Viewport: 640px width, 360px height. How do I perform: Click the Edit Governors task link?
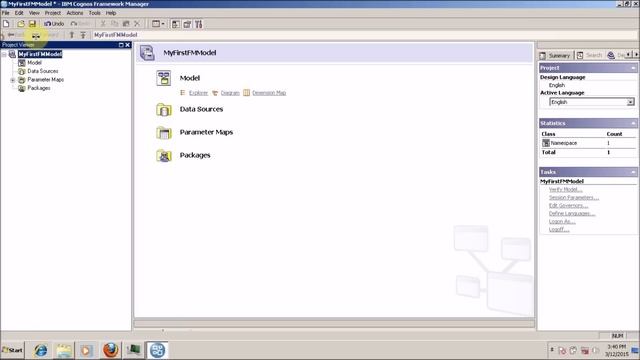pos(568,206)
